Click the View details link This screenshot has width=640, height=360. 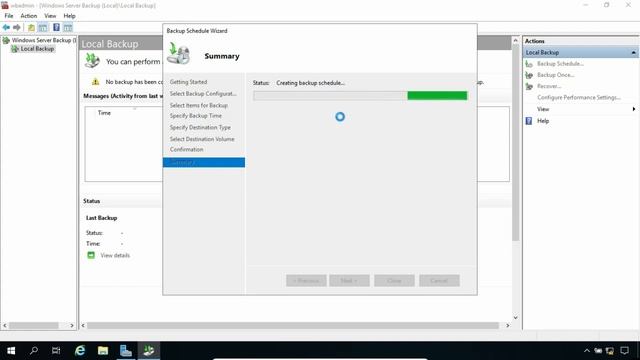tap(115, 255)
